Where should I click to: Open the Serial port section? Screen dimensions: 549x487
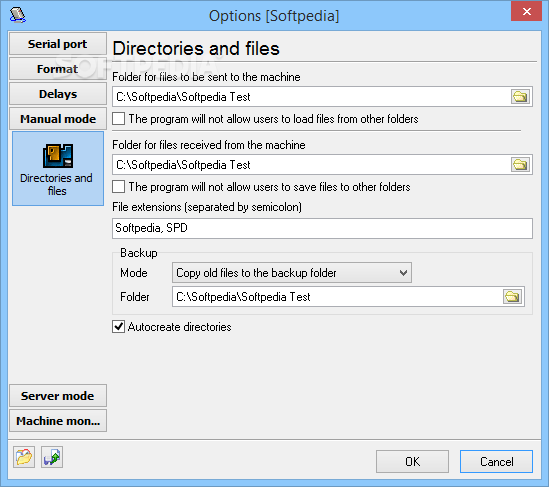click(x=58, y=44)
